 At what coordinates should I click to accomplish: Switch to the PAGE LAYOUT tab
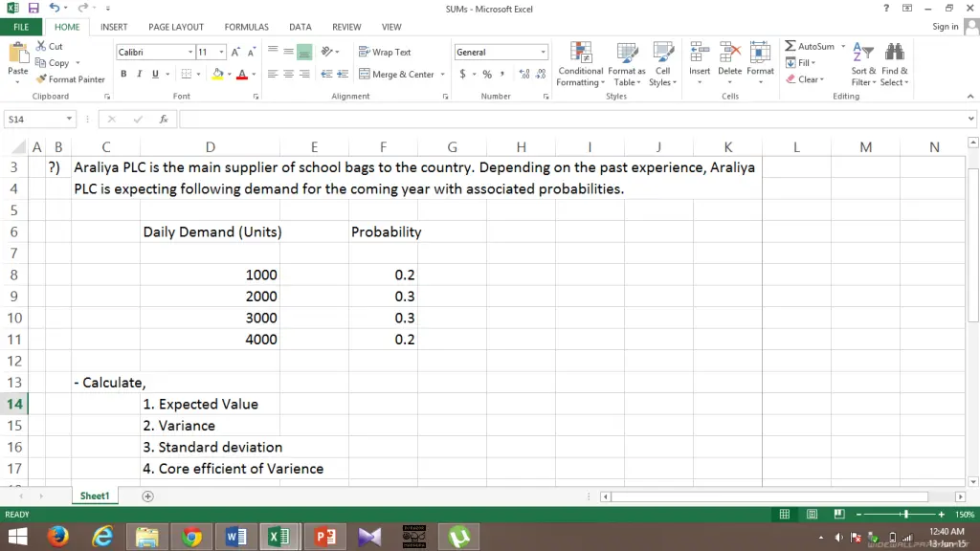[x=176, y=27]
